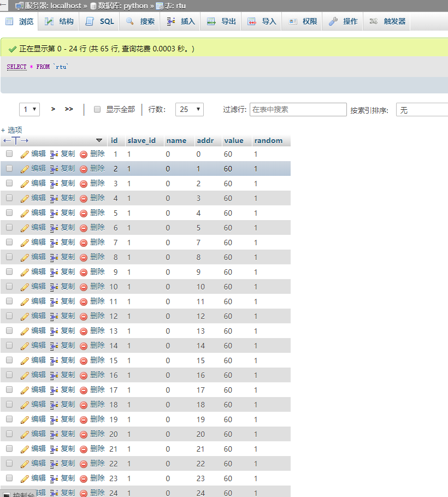
Task: Open the 搜索 (Search) tab
Action: coord(140,21)
